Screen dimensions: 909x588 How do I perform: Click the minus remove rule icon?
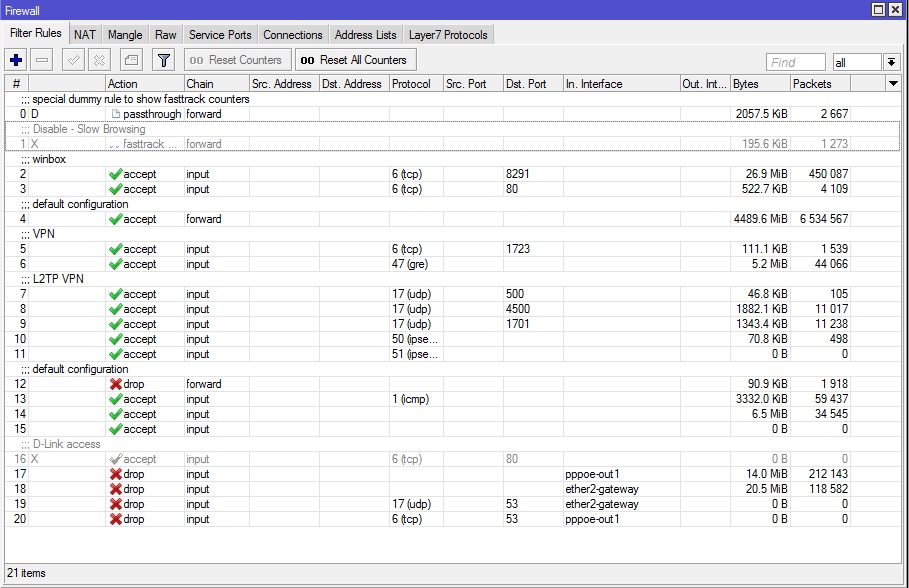(x=42, y=60)
